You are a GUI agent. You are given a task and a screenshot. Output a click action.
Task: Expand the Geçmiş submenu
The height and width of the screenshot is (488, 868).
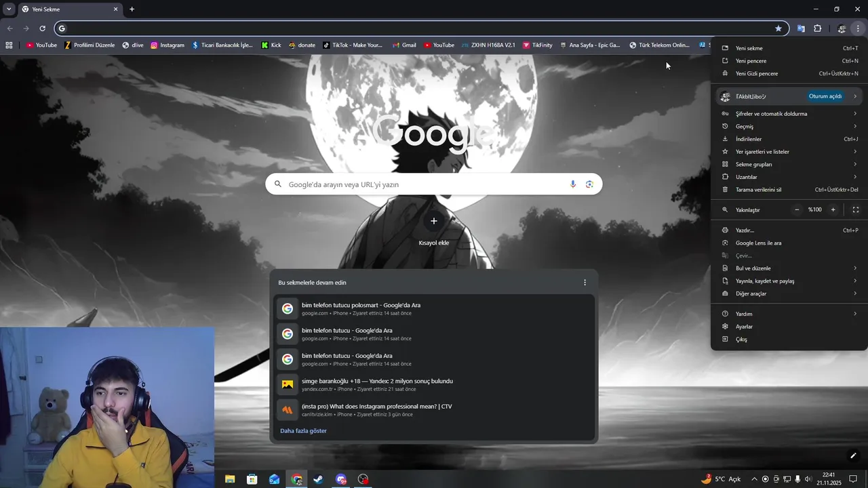(x=790, y=126)
